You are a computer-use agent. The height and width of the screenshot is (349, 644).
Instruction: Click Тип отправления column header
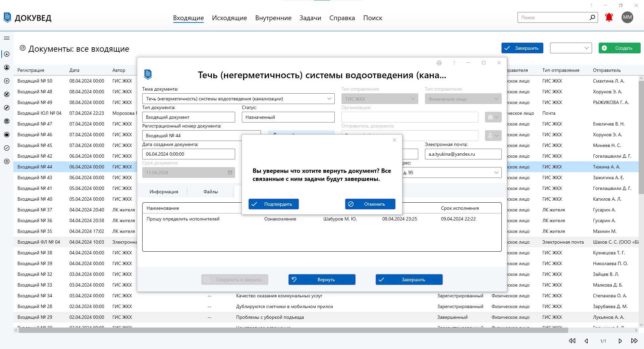(561, 70)
